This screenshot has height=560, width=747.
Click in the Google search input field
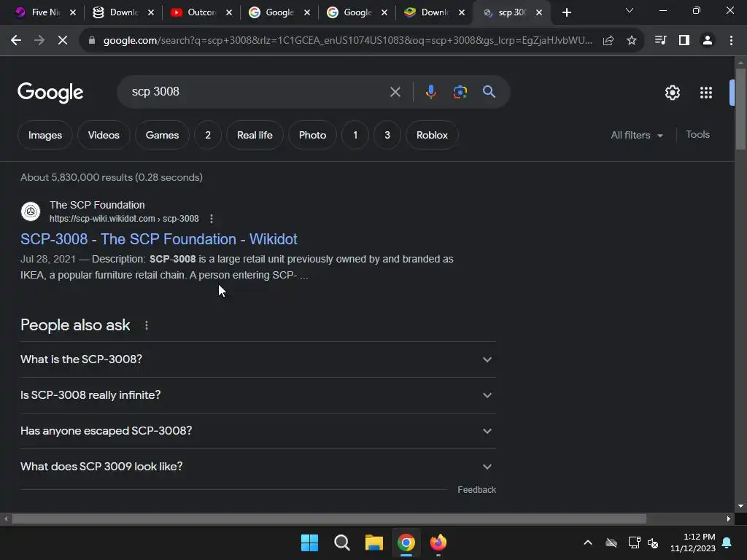[x=258, y=92]
